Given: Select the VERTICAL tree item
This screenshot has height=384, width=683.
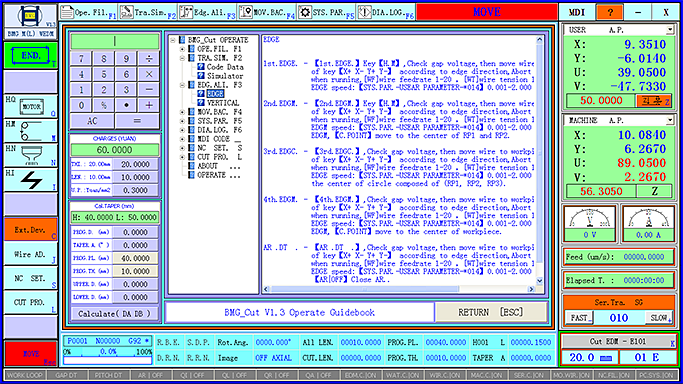Looking at the screenshot, I should tap(223, 103).
